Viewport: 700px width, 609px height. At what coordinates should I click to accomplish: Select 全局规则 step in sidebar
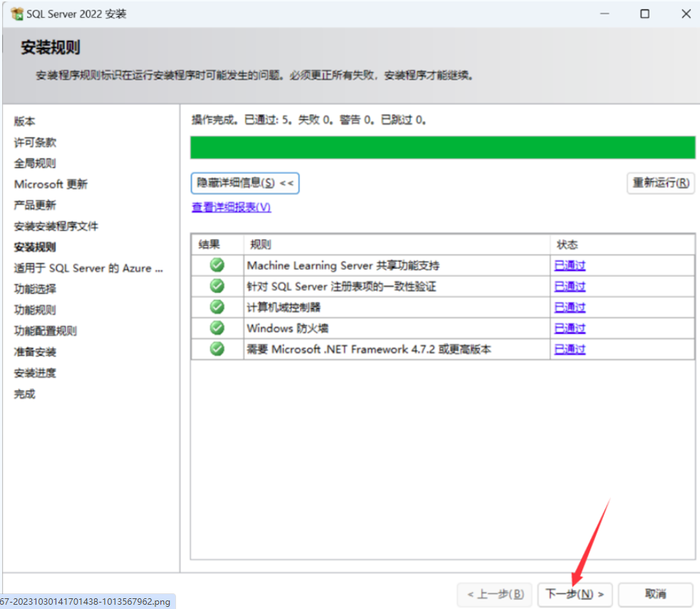click(35, 163)
